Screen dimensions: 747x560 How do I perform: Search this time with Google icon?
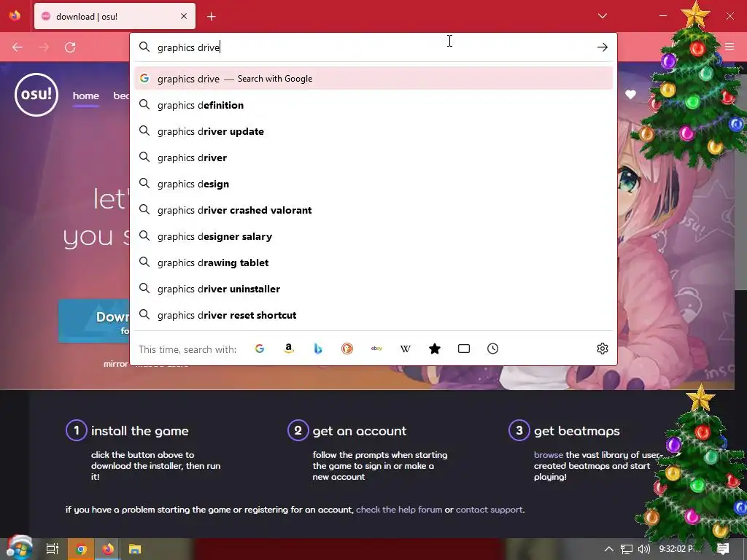click(x=260, y=349)
